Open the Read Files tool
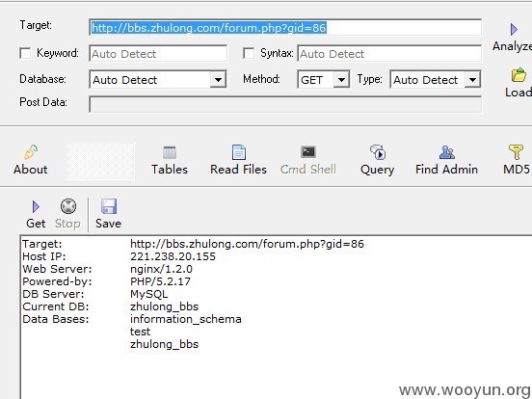 coord(238,160)
